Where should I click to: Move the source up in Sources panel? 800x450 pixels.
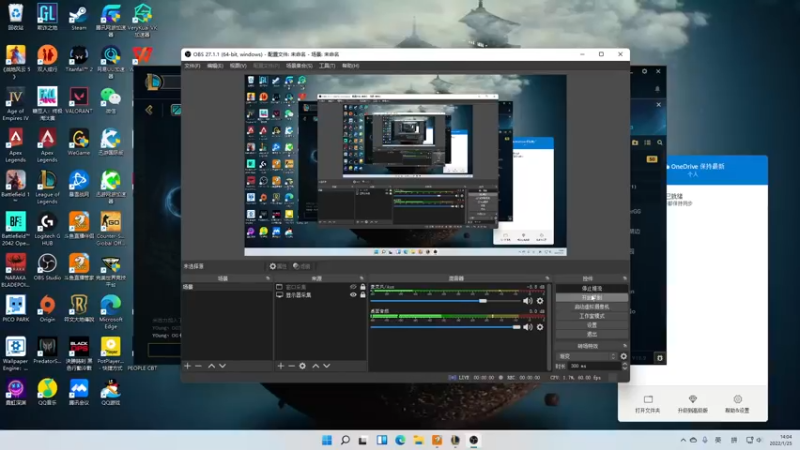pyautogui.click(x=315, y=366)
